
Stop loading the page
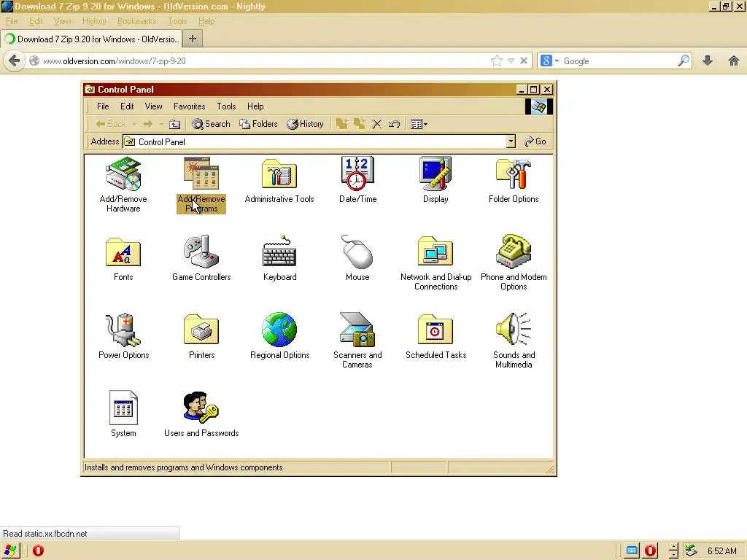click(x=524, y=61)
